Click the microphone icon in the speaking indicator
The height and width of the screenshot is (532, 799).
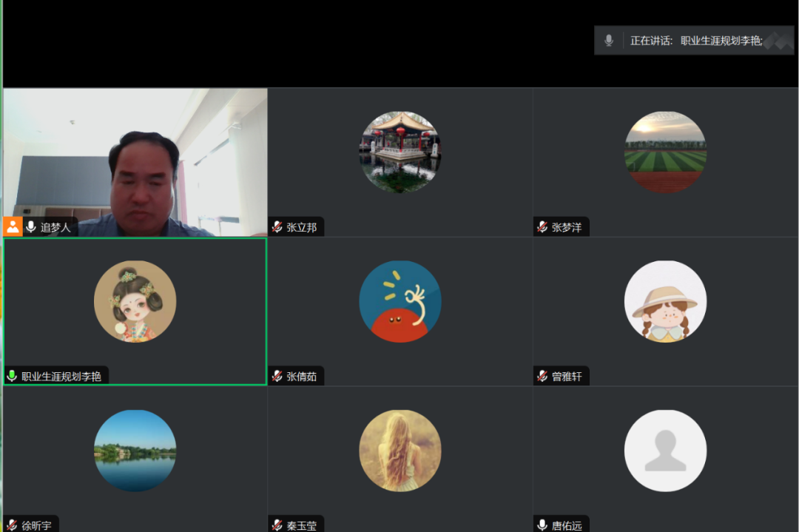(609, 41)
